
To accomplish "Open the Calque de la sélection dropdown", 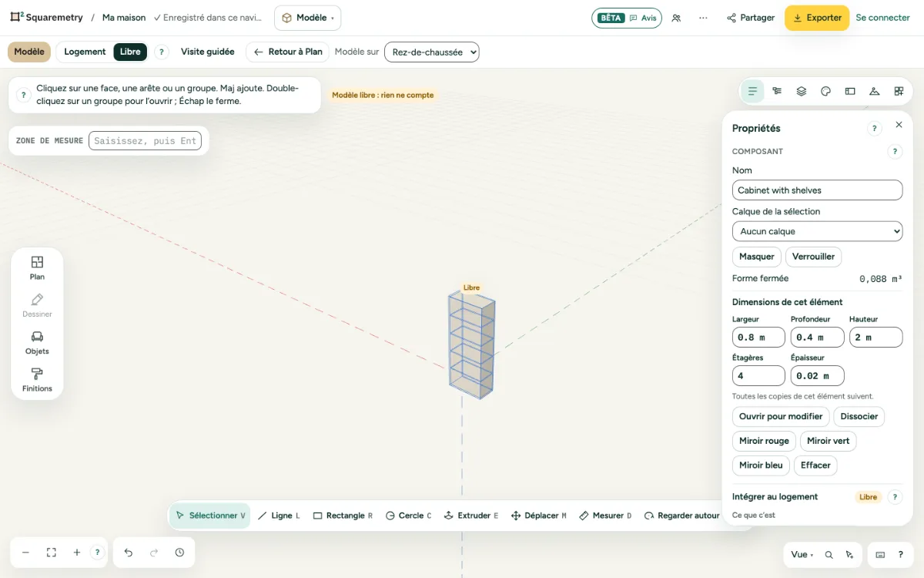I will 817,231.
